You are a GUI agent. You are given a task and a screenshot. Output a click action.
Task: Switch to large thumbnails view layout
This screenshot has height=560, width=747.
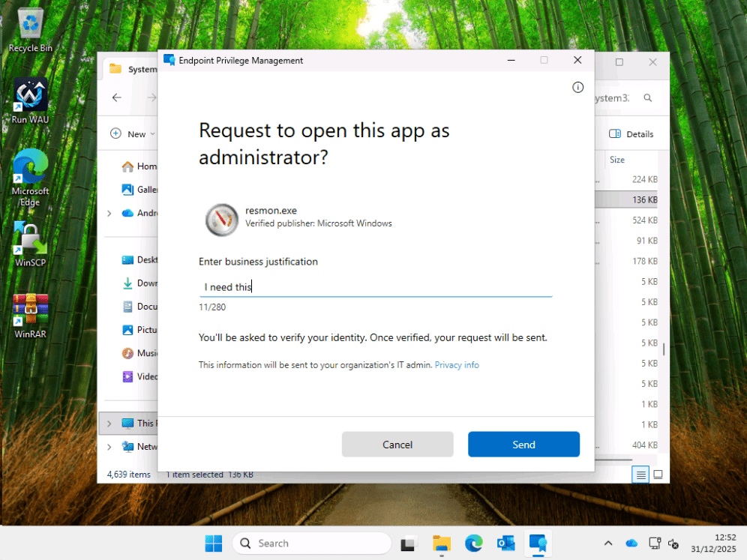point(658,475)
